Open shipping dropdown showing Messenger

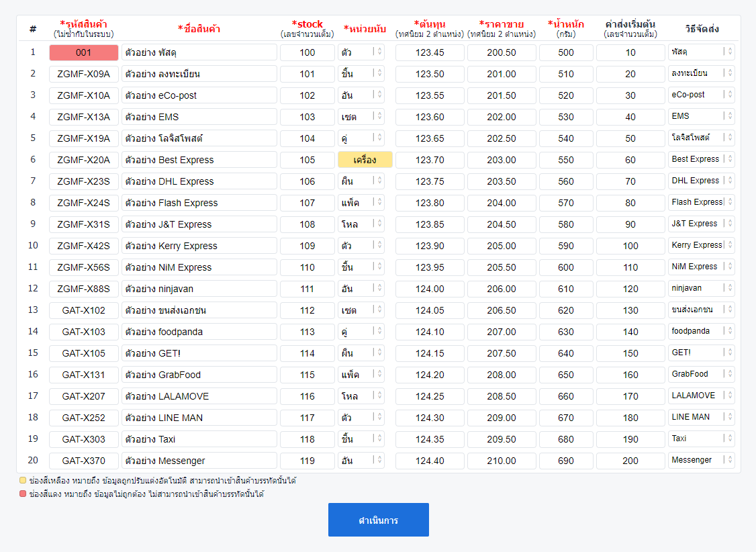(x=701, y=461)
